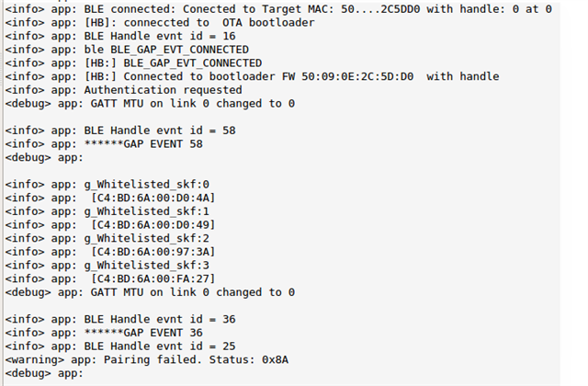Image resolution: width=588 pixels, height=386 pixels.
Task: Click the 'BLE Handle evnt id = 36' line
Action: tap(120, 319)
